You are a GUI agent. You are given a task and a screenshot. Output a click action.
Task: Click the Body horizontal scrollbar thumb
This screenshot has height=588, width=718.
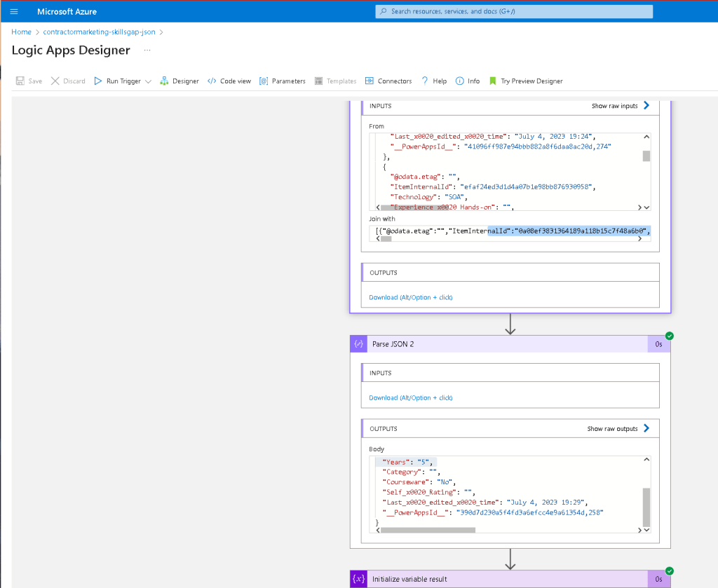(428, 531)
